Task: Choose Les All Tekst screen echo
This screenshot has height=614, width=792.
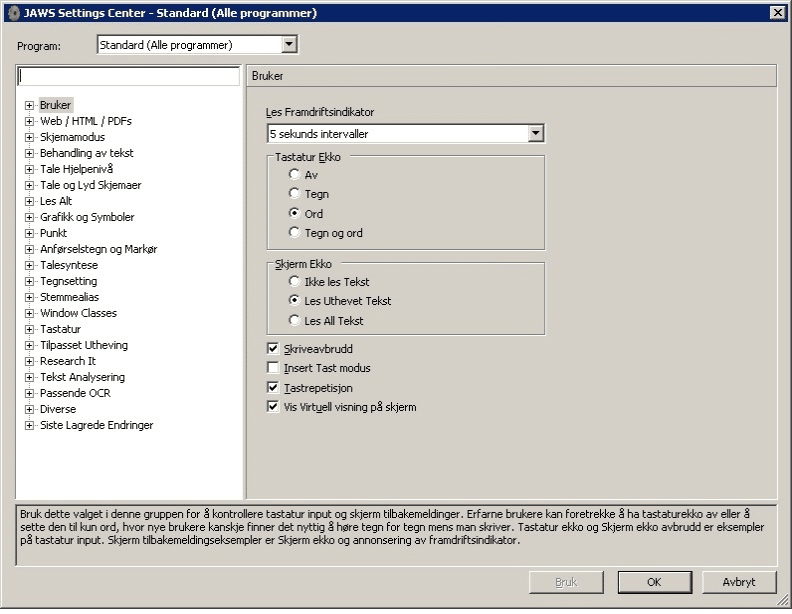Action: point(295,321)
